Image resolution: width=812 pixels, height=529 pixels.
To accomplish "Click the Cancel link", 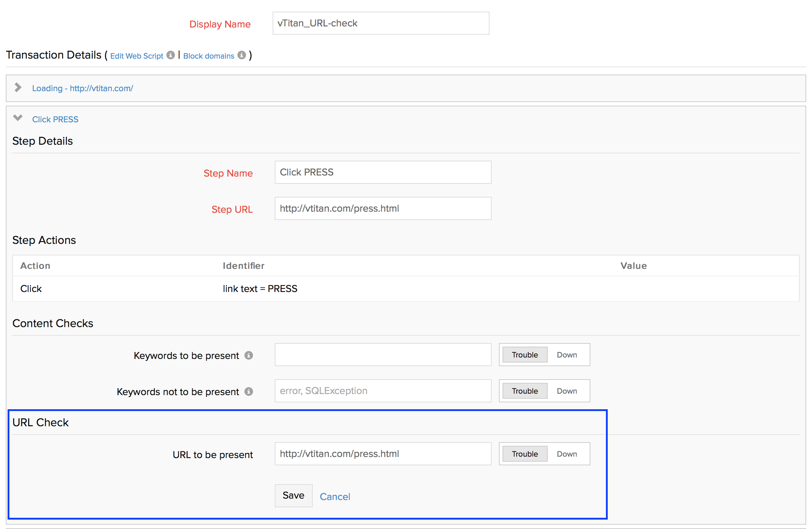I will pos(335,497).
